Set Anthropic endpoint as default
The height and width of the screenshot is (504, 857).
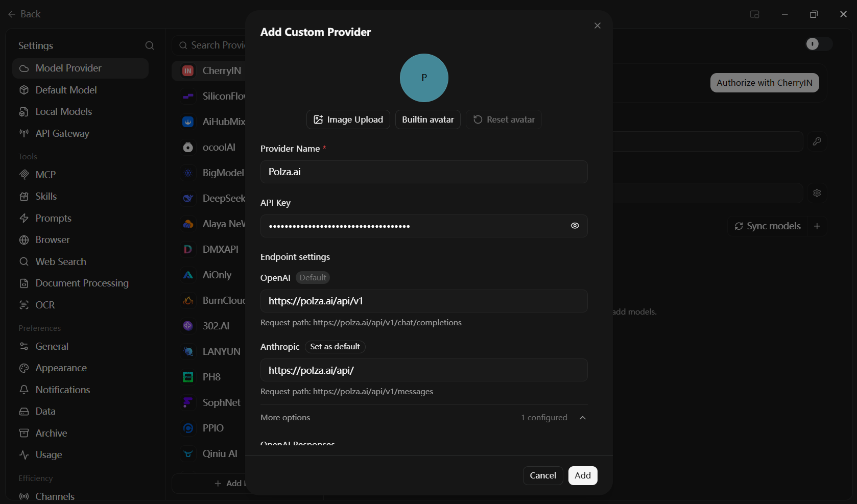coord(335,347)
